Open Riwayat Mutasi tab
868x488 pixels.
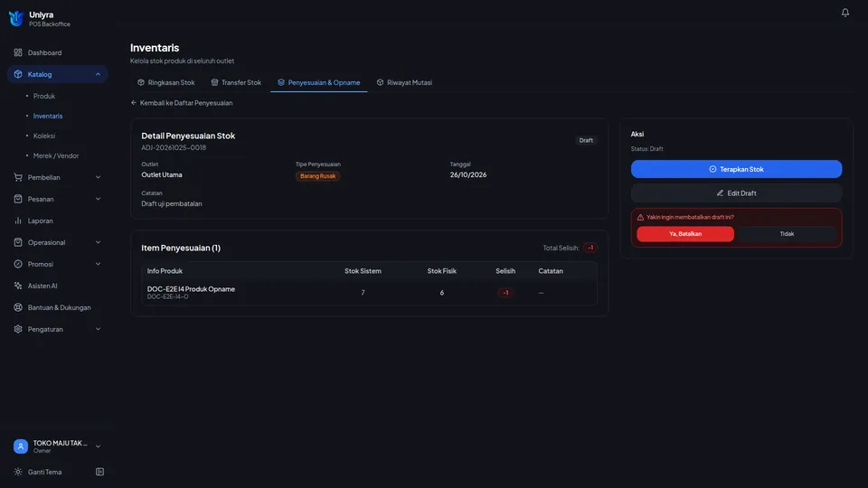pyautogui.click(x=404, y=82)
